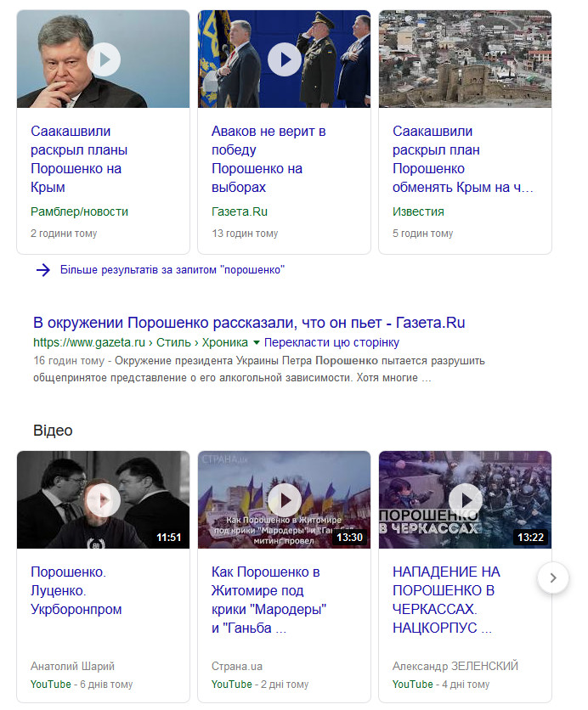Viewport: 588px width, 710px height.
Task: Click timestamp 5 годин тому
Action: pos(422,234)
